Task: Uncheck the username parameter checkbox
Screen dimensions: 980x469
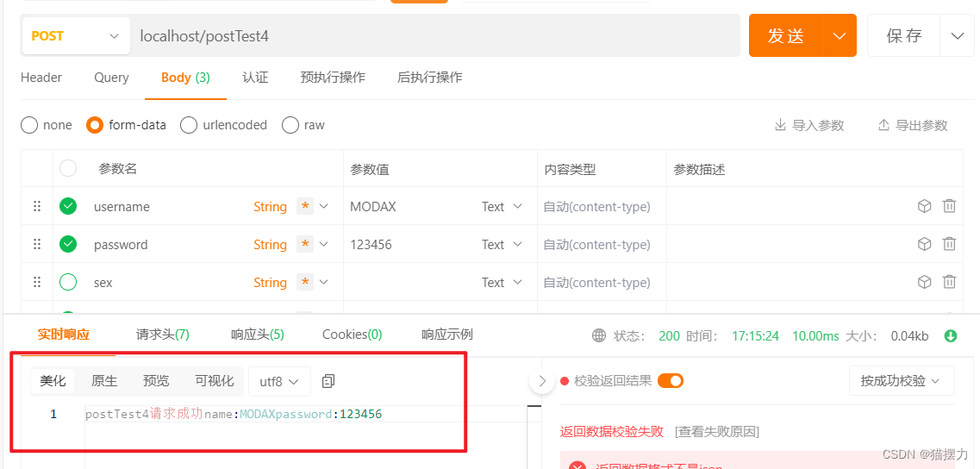Action: point(68,206)
